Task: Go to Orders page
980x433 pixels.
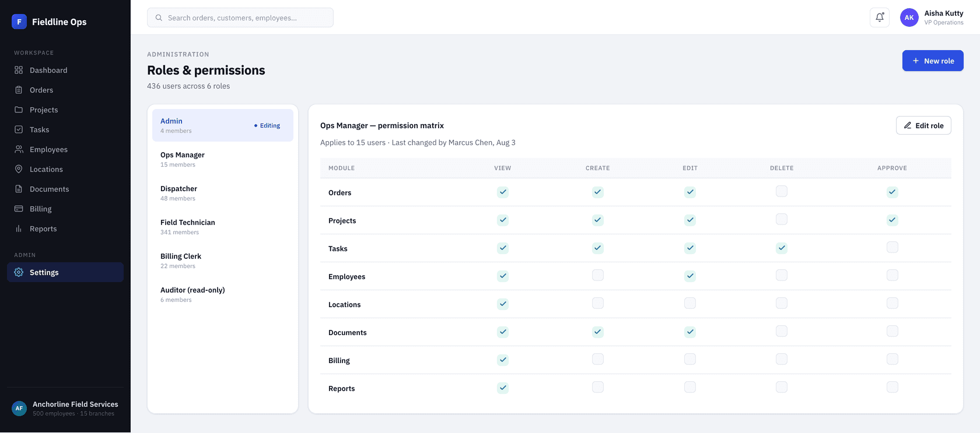Action: point(65,90)
